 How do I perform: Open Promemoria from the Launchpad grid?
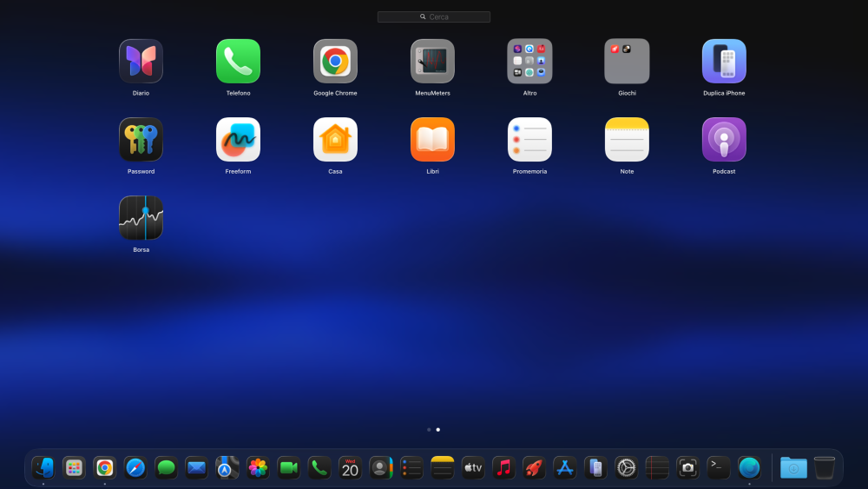[529, 140]
